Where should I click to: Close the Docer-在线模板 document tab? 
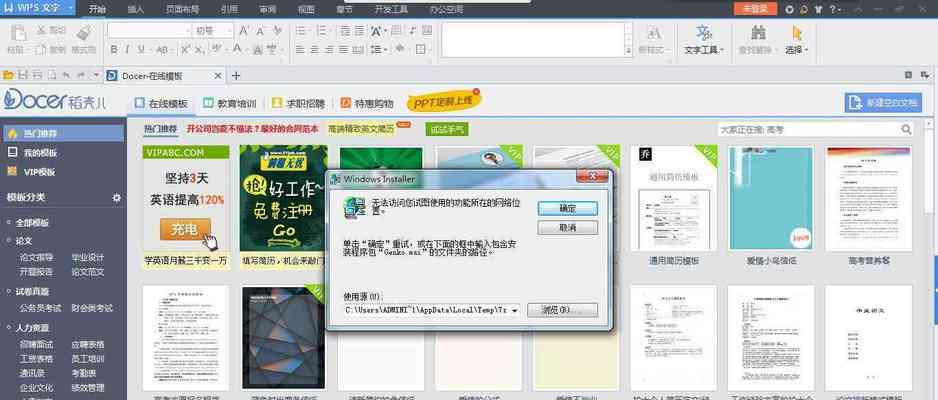pyautogui.click(x=218, y=76)
